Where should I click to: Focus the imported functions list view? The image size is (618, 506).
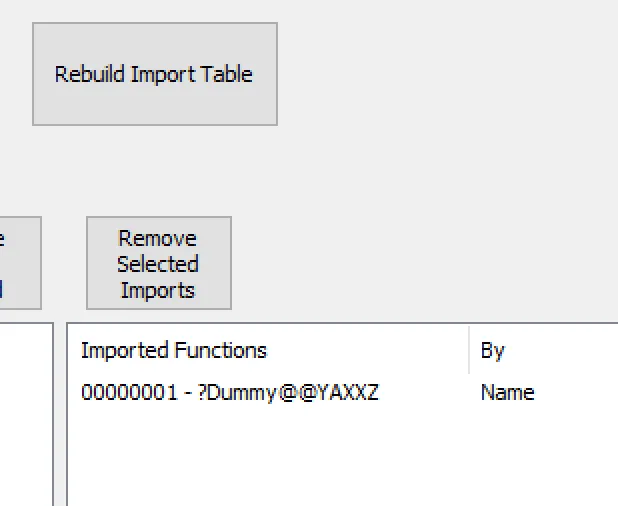pos(342,414)
